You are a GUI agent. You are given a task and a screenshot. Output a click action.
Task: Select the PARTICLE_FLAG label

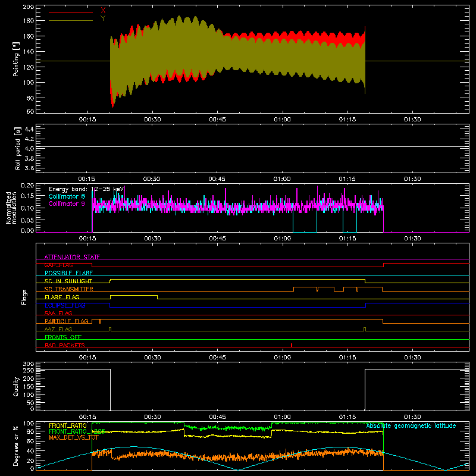[x=67, y=321]
